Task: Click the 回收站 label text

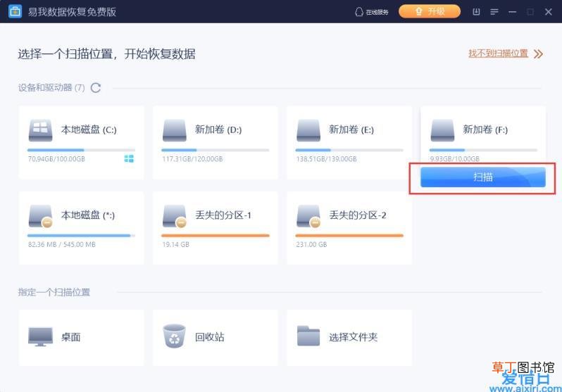Action: point(210,337)
